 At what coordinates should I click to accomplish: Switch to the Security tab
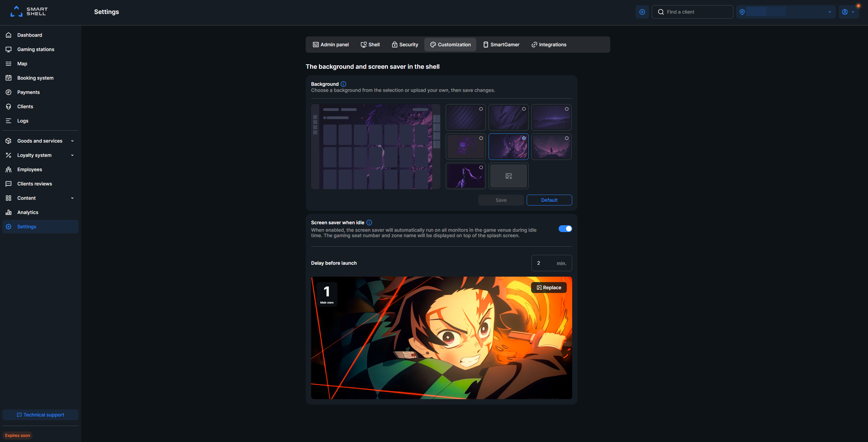coord(405,45)
